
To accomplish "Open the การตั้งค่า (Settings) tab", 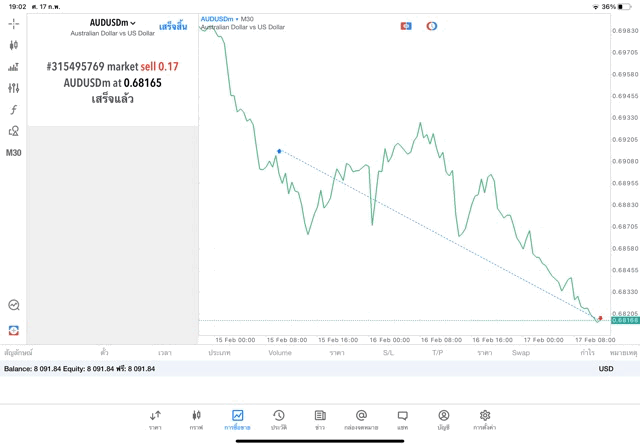I will 484,420.
